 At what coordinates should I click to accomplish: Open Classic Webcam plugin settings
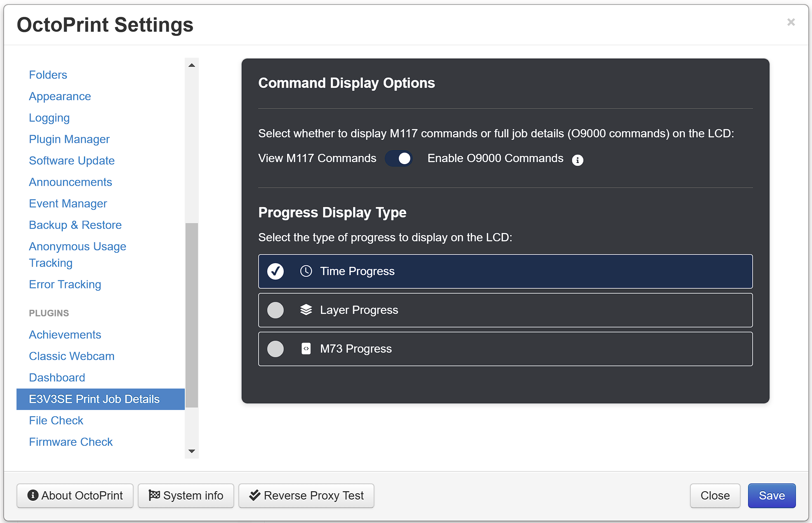72,356
